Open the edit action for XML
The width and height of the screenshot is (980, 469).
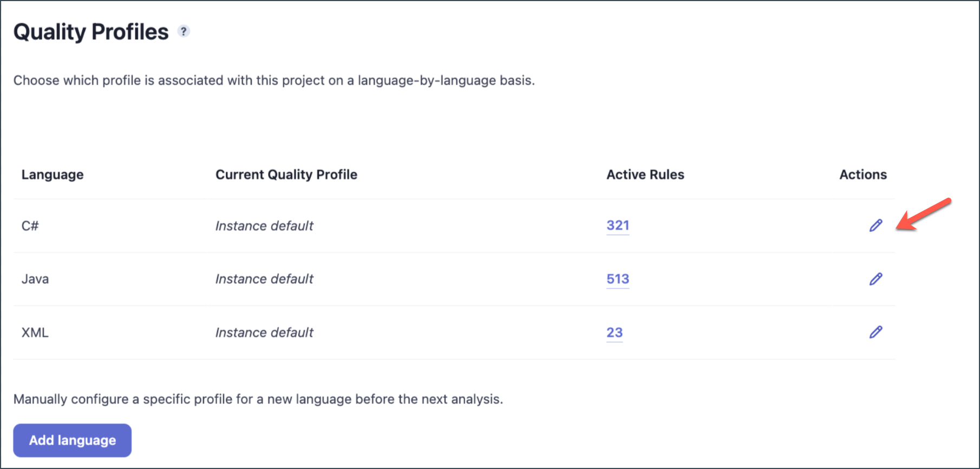click(876, 332)
